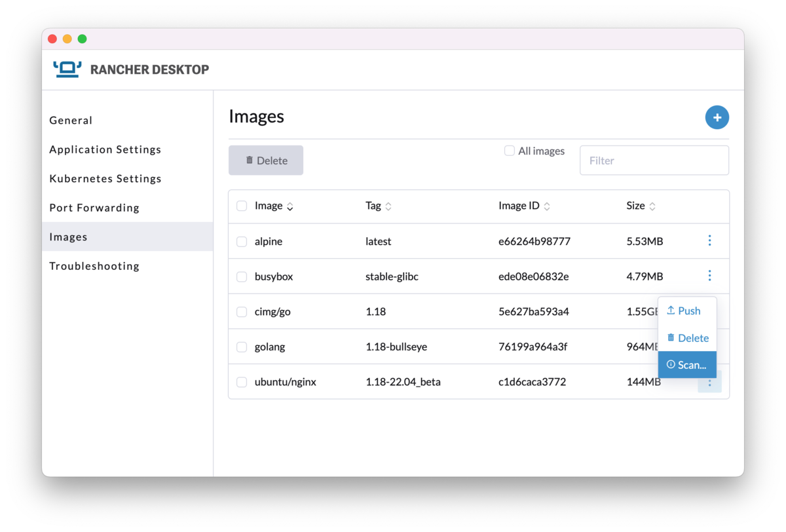Enable the All images checkbox

click(509, 151)
